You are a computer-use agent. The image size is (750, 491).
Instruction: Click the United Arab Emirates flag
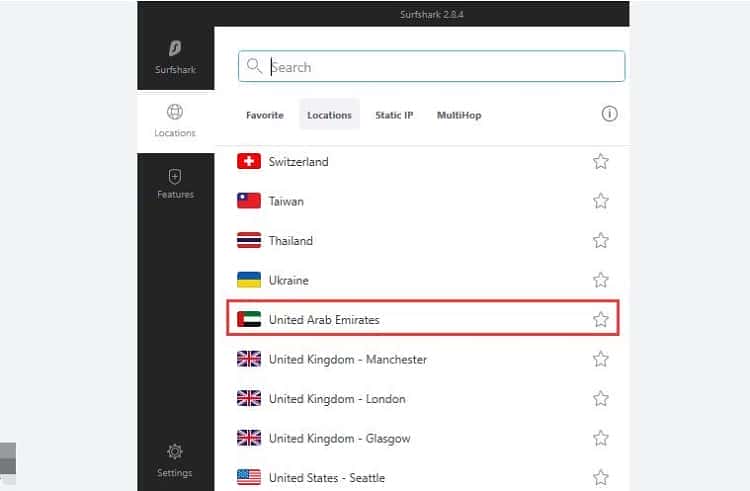[x=249, y=319]
